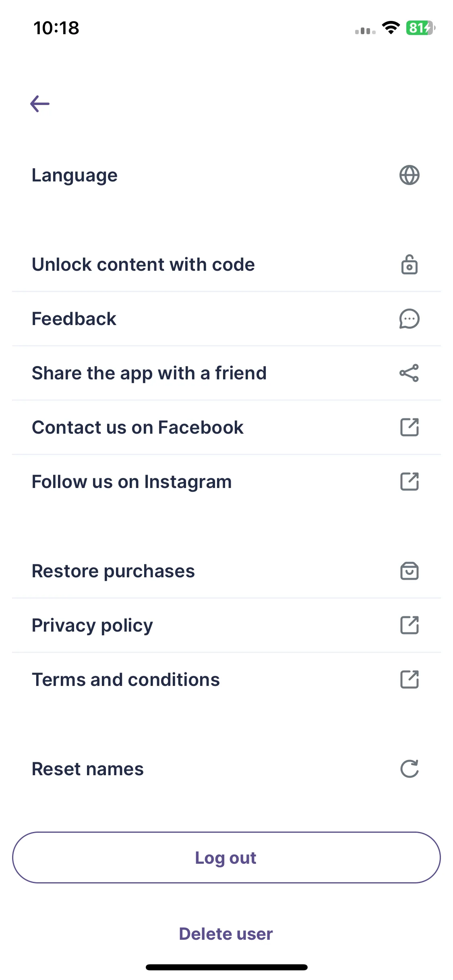453x980 pixels.
Task: Open the Language setting
Action: tap(226, 175)
